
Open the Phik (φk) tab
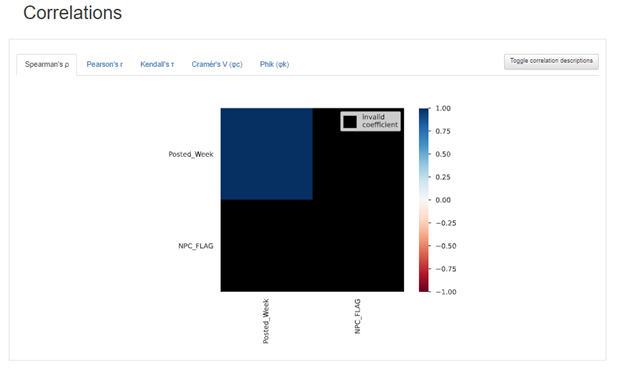275,64
